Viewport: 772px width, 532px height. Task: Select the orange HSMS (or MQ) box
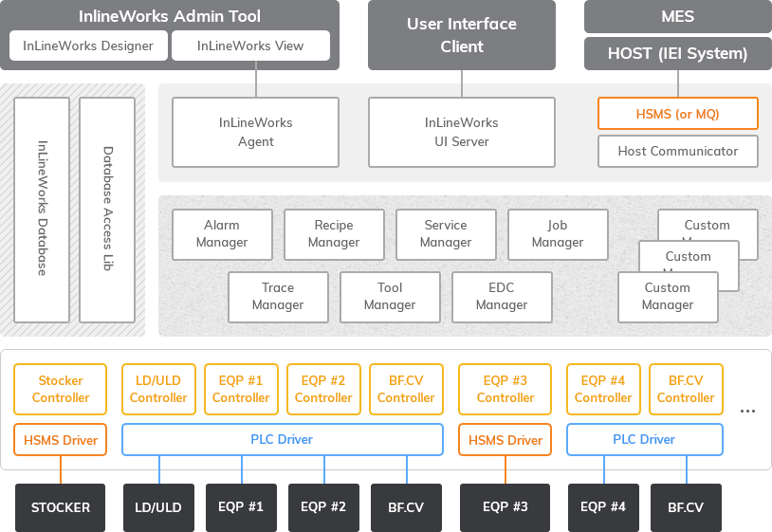coord(677,114)
